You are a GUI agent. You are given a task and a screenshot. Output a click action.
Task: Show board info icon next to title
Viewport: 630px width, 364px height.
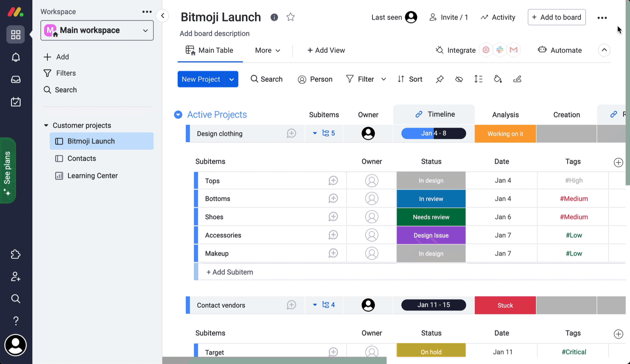(x=274, y=17)
